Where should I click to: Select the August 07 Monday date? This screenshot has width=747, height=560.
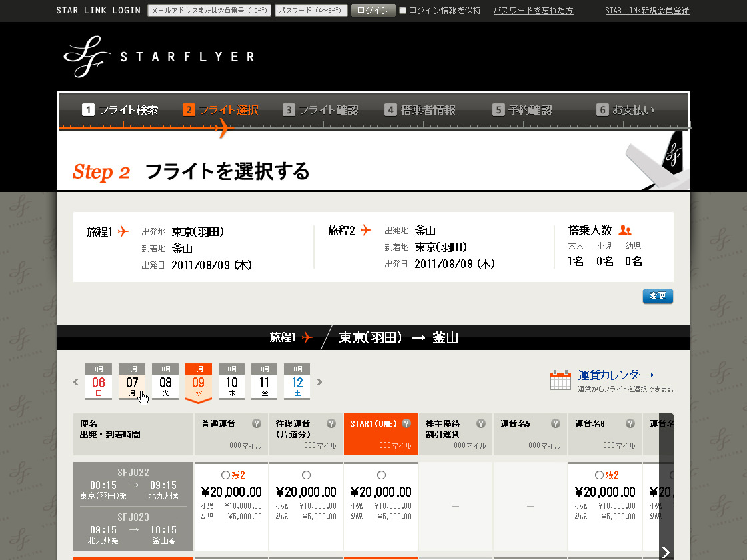tap(132, 382)
